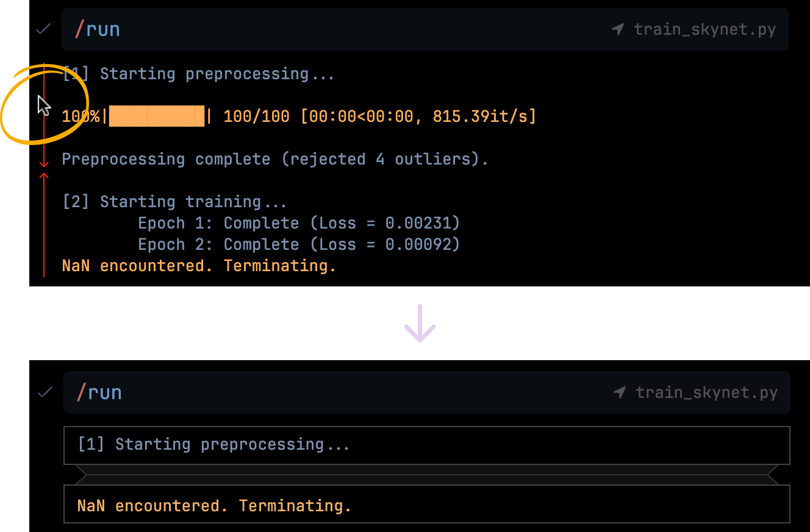Click the mouse cursor inside the orange circle
This screenshot has width=810, height=532.
coord(44,105)
